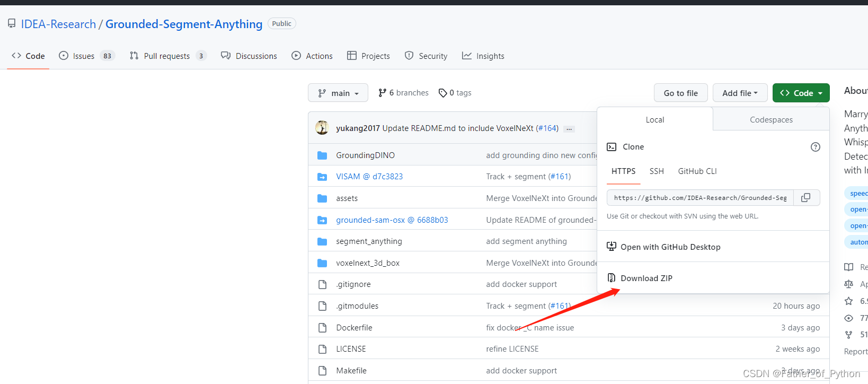Open the Code tab
This screenshot has height=384, width=868.
[28, 56]
